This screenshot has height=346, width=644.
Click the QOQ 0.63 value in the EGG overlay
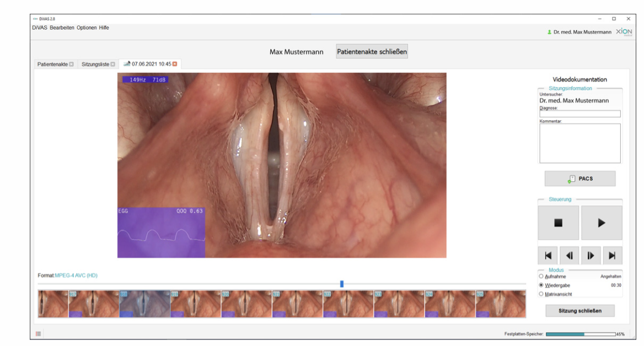(x=189, y=211)
